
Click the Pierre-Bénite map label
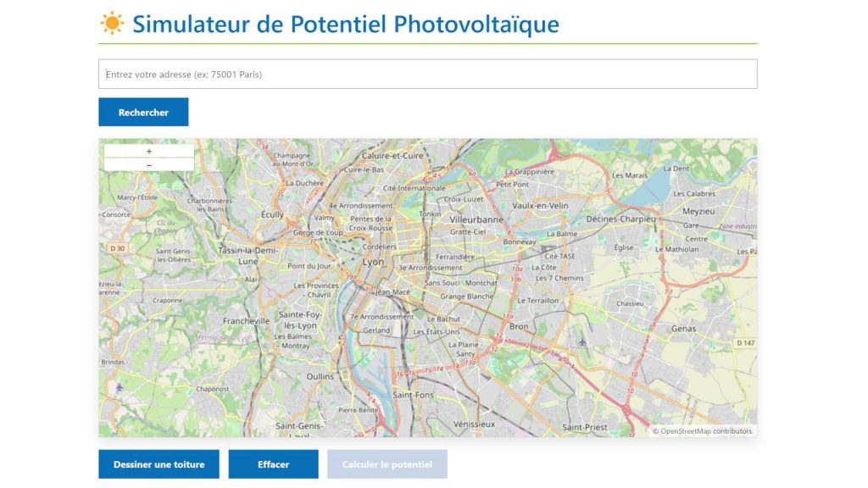359,411
